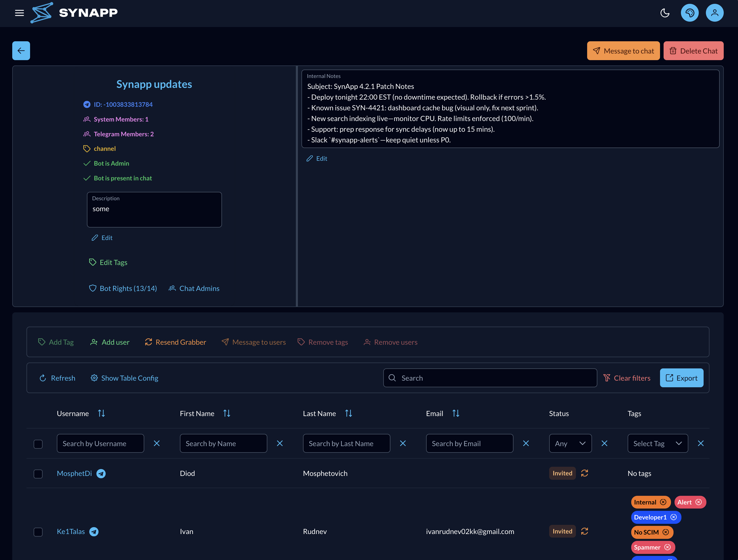The image size is (738, 560).
Task: Clear all table filters
Action: point(627,378)
